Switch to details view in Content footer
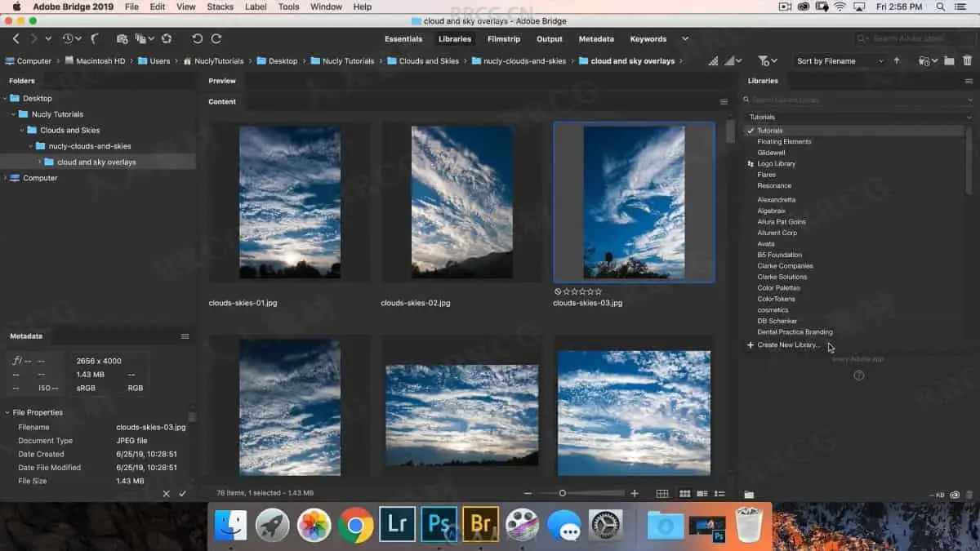 (702, 494)
